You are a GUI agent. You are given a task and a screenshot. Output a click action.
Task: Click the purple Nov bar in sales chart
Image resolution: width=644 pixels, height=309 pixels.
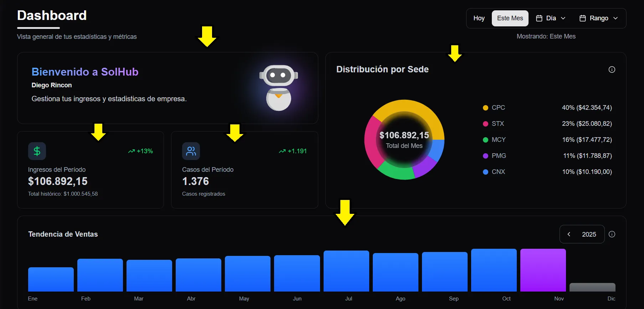coord(543,270)
